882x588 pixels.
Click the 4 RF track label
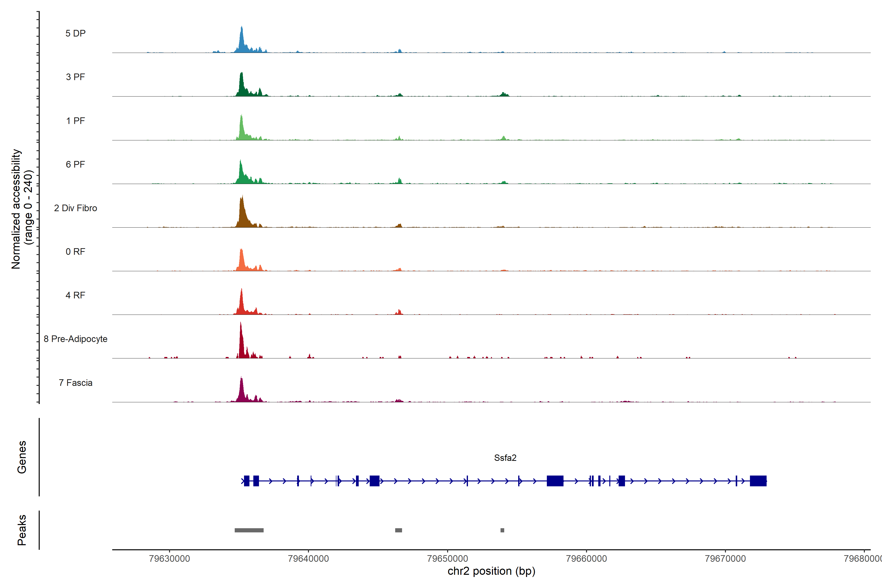pyautogui.click(x=75, y=295)
